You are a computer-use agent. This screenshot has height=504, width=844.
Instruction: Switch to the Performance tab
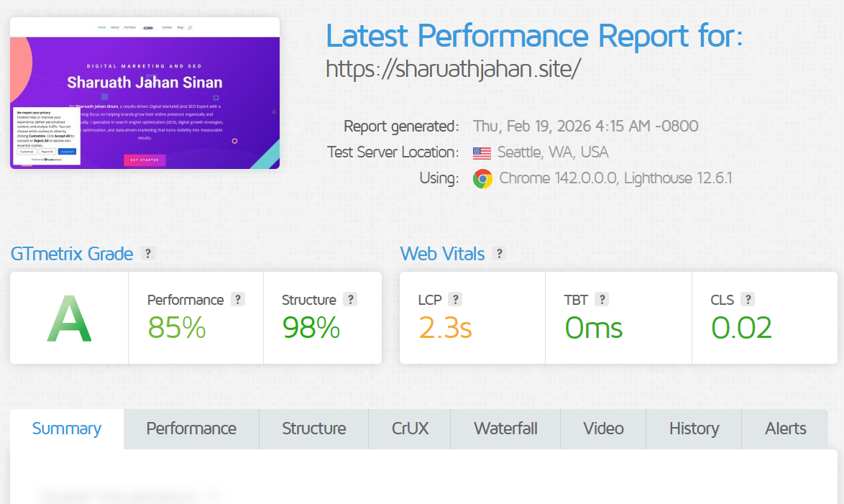[191, 429]
